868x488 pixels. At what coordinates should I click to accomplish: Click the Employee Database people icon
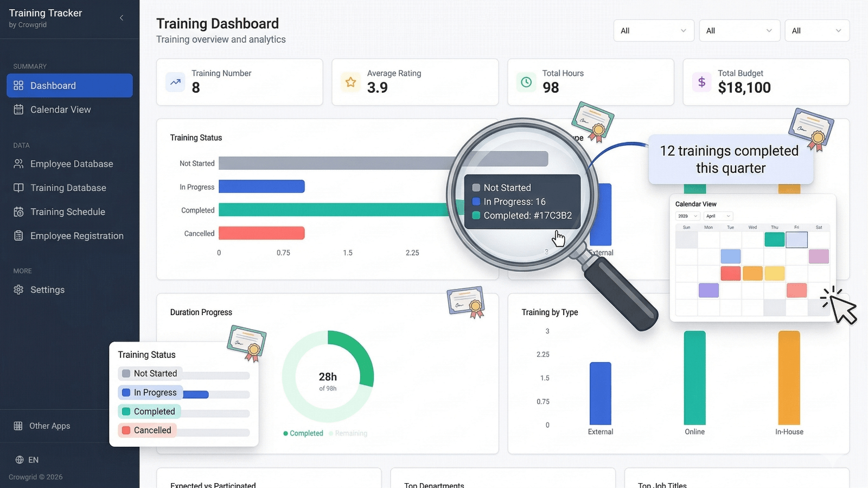[x=18, y=164]
